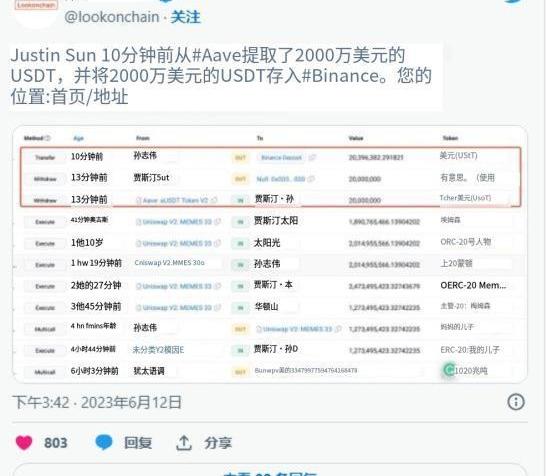Click the OERC-20 Mem... token cell
Screen dimensions: 548x476
(x=473, y=286)
